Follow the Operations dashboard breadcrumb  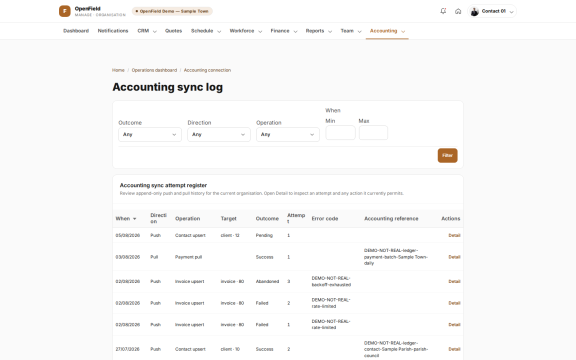(x=154, y=70)
